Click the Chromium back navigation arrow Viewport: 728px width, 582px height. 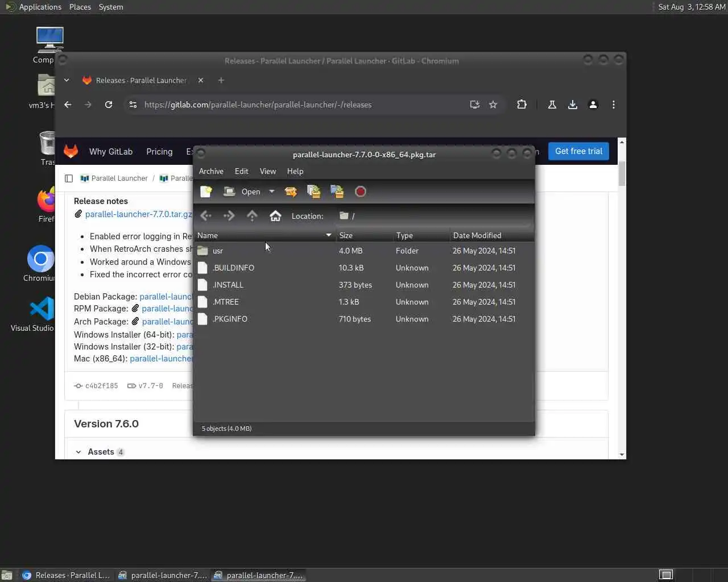click(68, 105)
